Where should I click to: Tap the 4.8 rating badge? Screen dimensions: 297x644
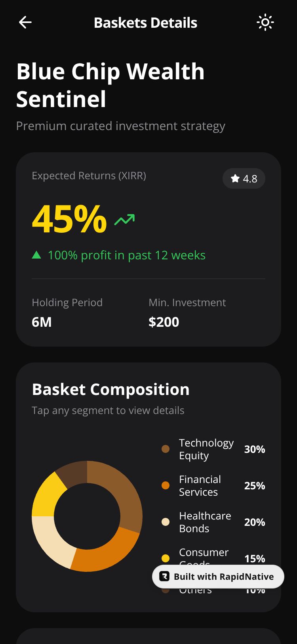pyautogui.click(x=244, y=178)
